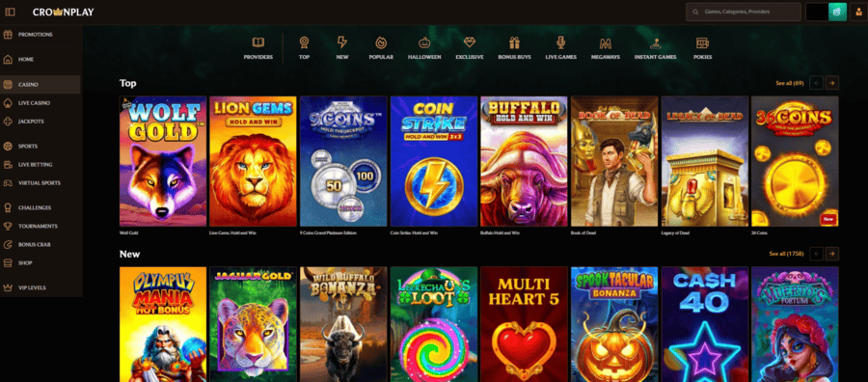Viewport: 868px width, 382px height.
Task: Open the Multi Heart 5 thumbnail
Action: pos(524,324)
